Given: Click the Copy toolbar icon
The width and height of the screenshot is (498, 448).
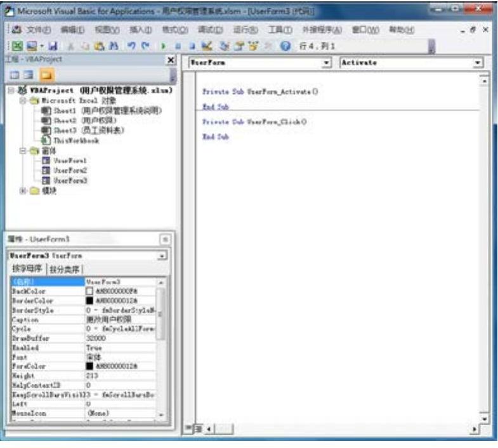Looking at the screenshot, I should [x=85, y=46].
